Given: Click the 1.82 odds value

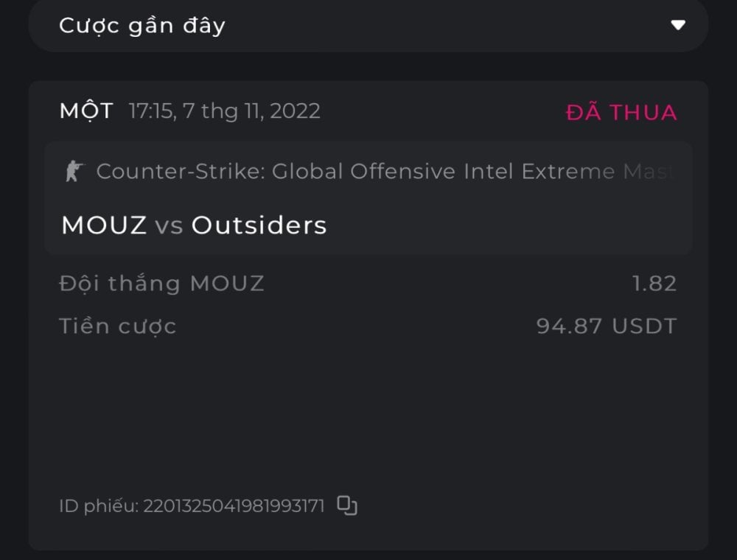Looking at the screenshot, I should coord(654,283).
